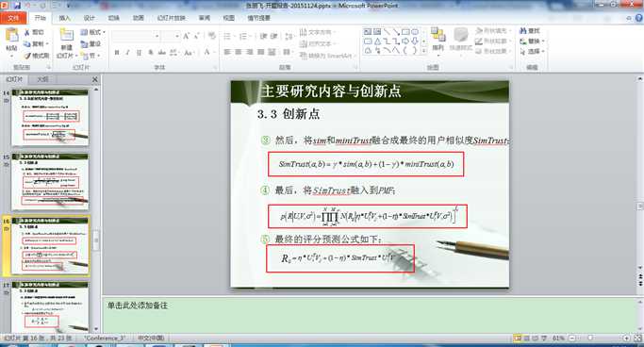Open Shape Outline (形状轮廓) menu
Screen dimensions: 644x347
click(x=492, y=41)
